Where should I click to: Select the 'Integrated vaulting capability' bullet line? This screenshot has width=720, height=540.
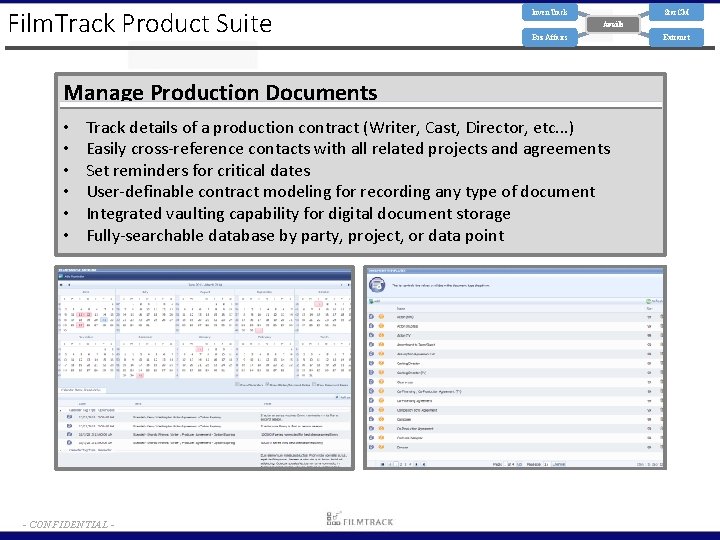[x=298, y=214]
